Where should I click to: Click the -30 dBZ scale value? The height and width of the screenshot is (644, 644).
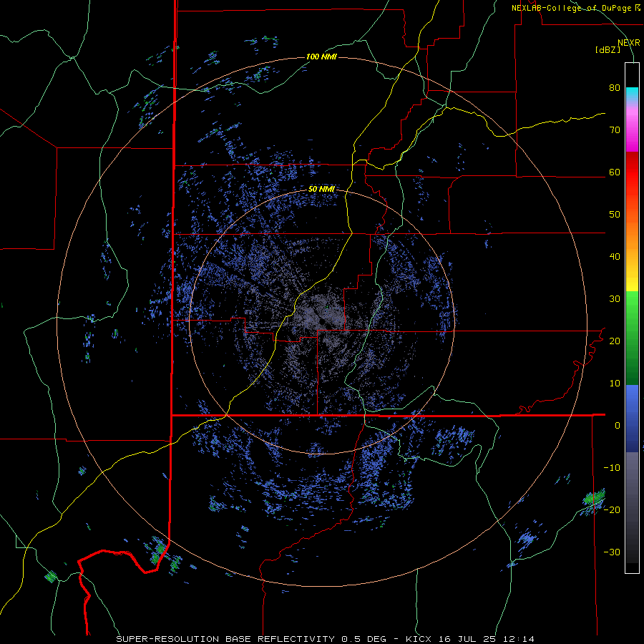tap(612, 552)
